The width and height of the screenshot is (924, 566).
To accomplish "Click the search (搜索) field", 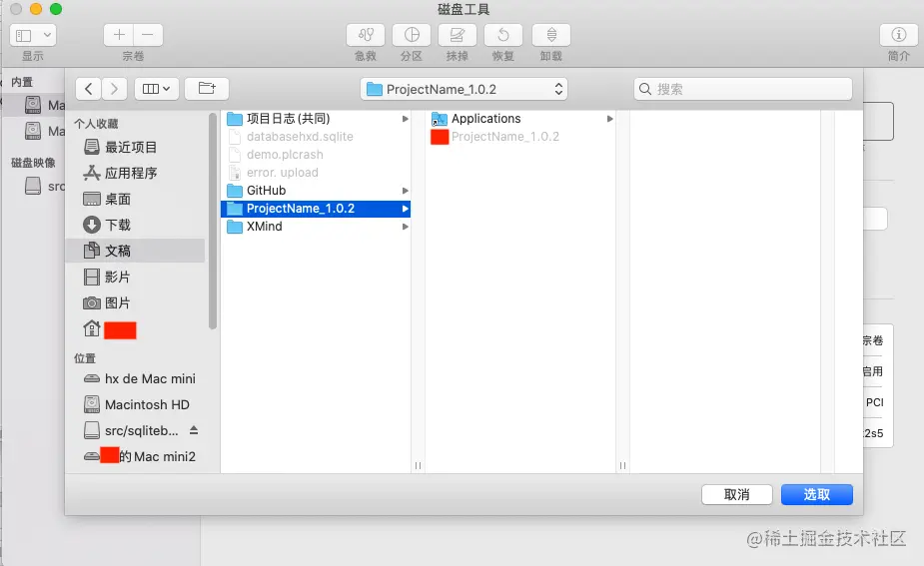I will tap(743, 89).
